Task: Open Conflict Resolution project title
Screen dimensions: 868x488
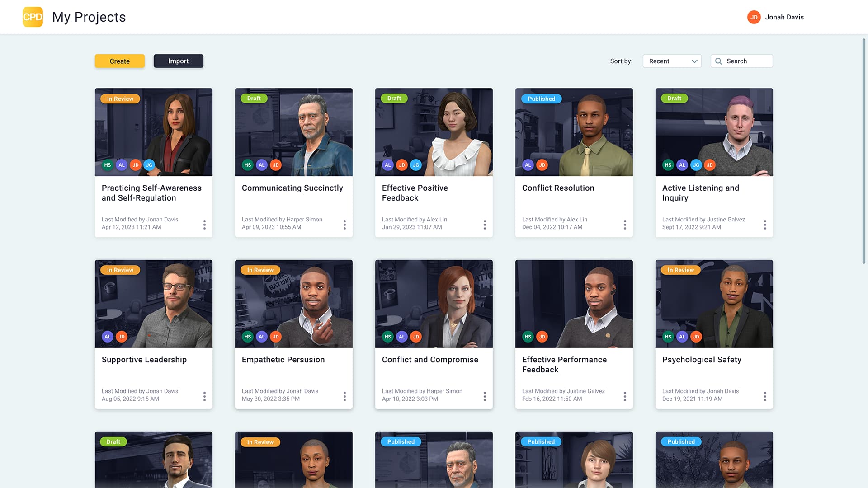Action: (x=558, y=188)
